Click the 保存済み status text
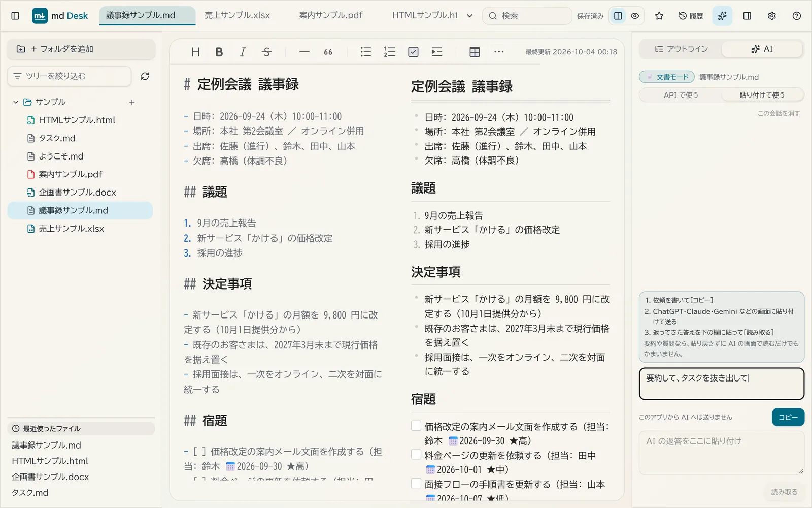 (590, 16)
